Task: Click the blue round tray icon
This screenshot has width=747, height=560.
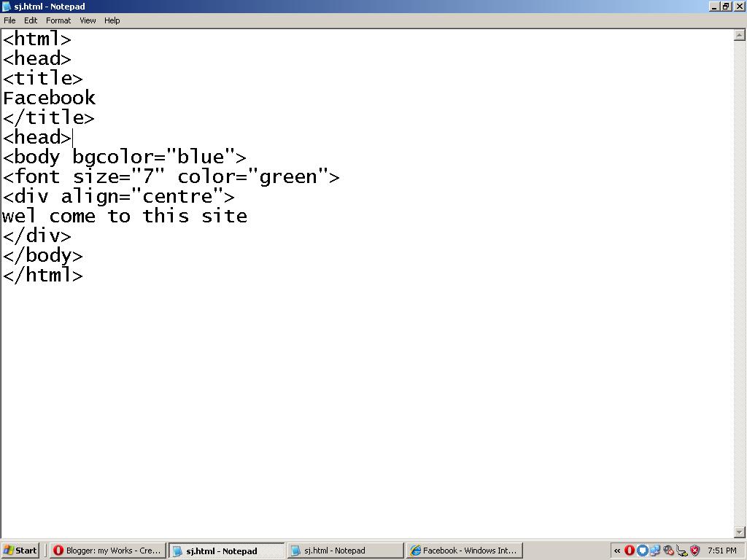Action: 642,551
